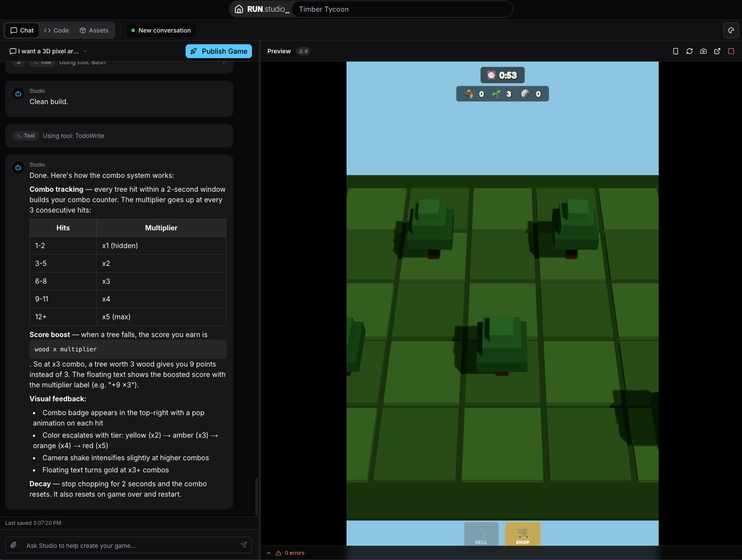Click the '0 errors' status text

click(294, 553)
